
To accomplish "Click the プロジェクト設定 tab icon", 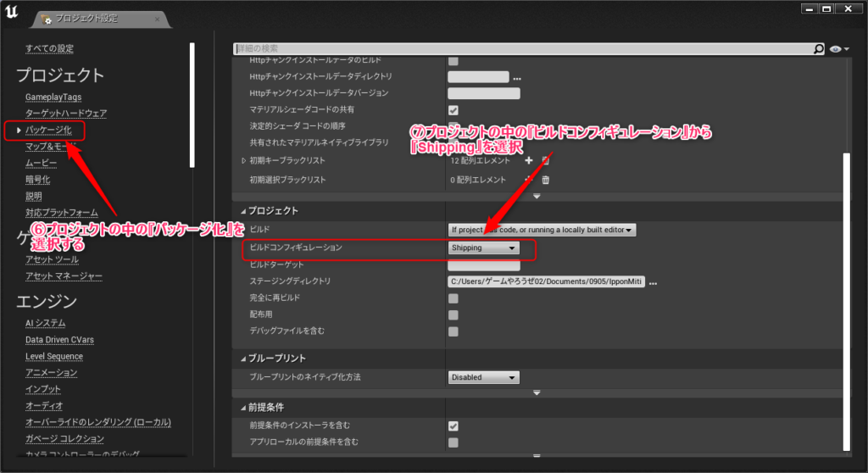I will click(x=47, y=19).
